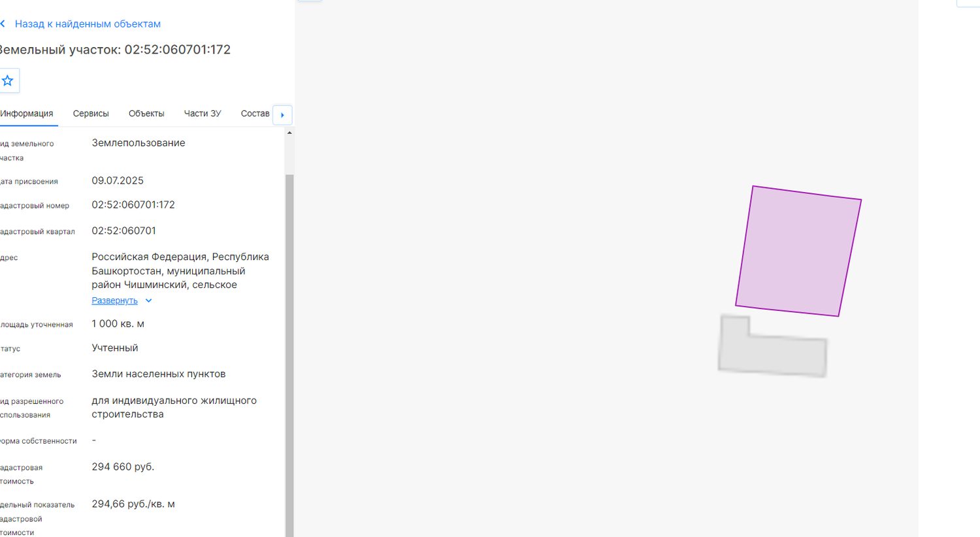Click the info panel scrollbar up arrow
This screenshot has height=537, width=980.
289,133
